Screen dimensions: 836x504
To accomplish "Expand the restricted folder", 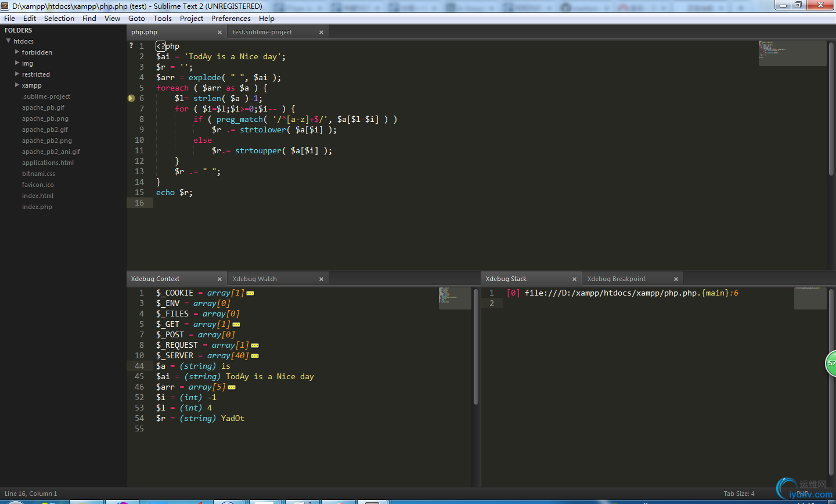I will click(x=17, y=74).
